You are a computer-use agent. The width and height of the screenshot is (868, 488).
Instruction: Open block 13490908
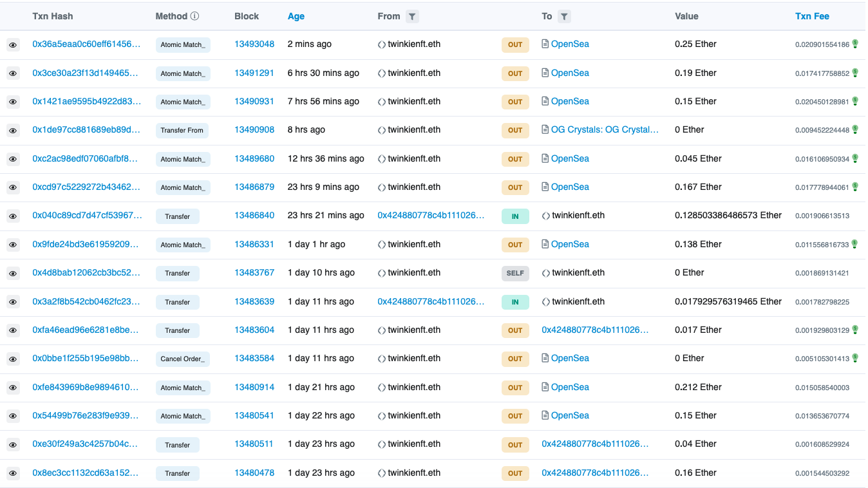click(254, 129)
